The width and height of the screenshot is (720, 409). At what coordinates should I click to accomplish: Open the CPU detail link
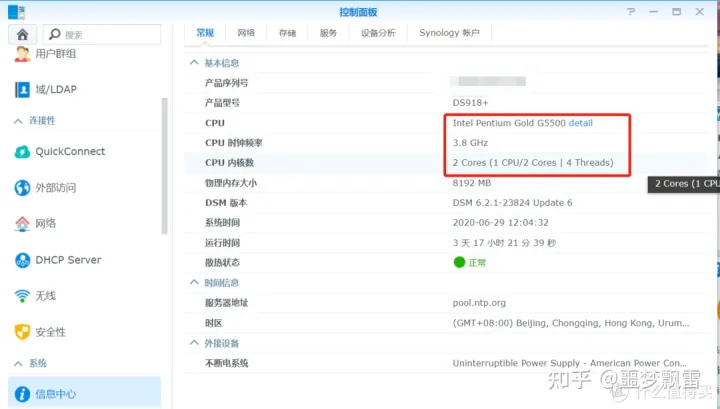click(580, 123)
